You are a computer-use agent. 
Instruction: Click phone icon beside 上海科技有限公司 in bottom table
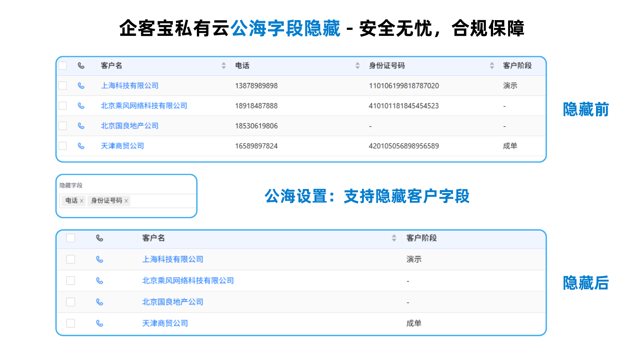pyautogui.click(x=100, y=259)
